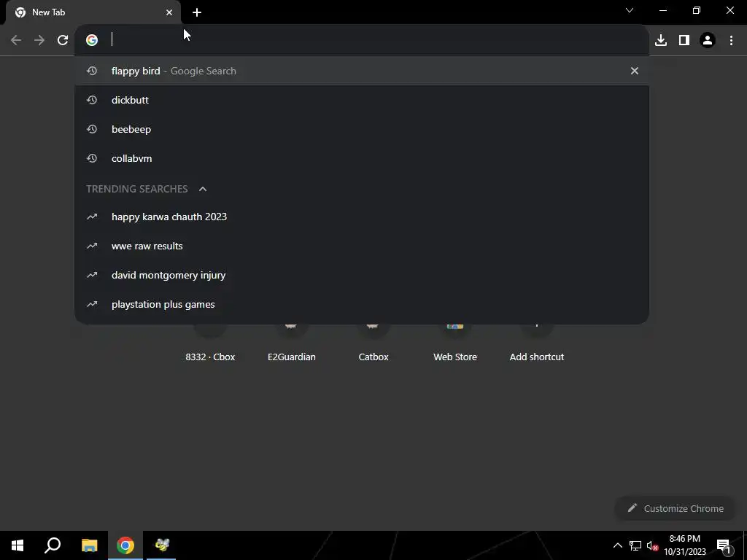This screenshot has width=747, height=560.
Task: Toggle the side panel icon
Action: tap(684, 40)
